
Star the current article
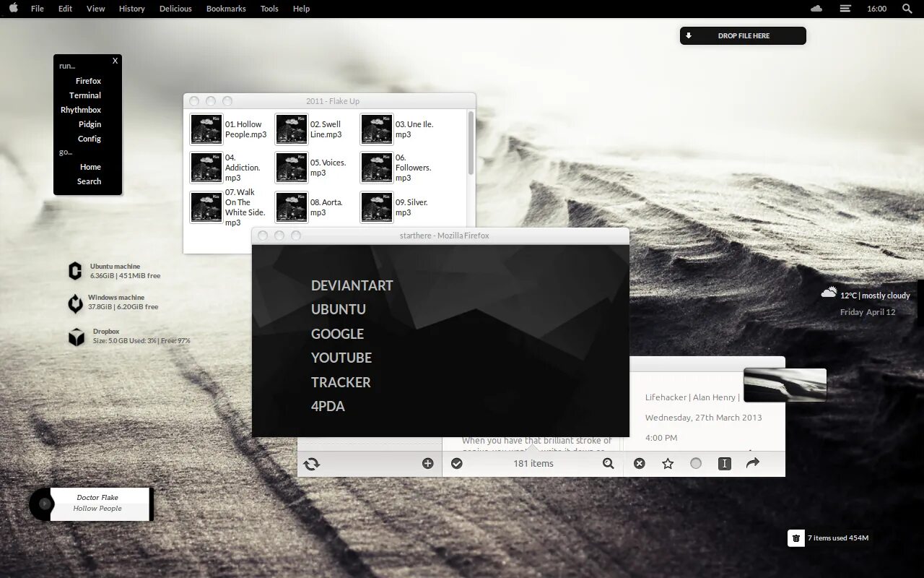pos(668,464)
